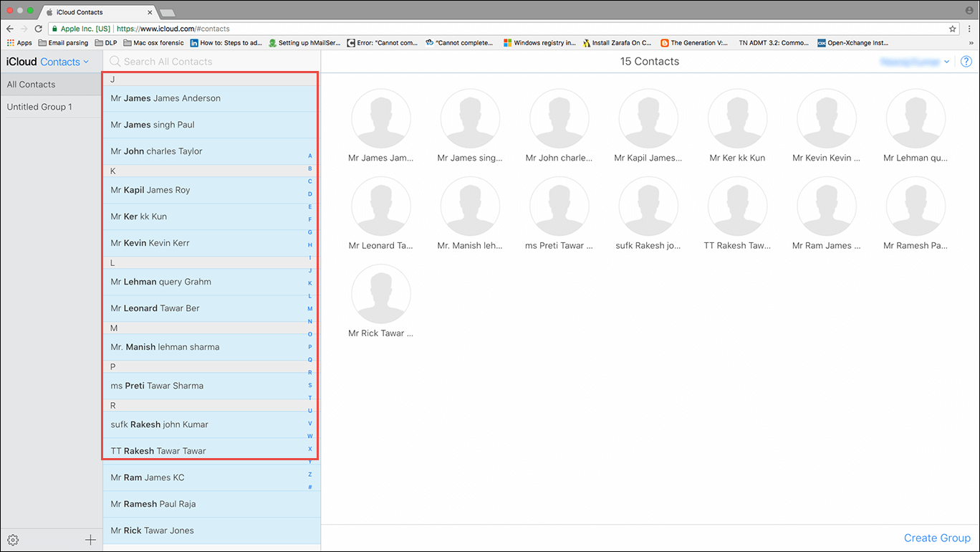
Task: Focus the Search All Contacts field
Action: [x=212, y=62]
